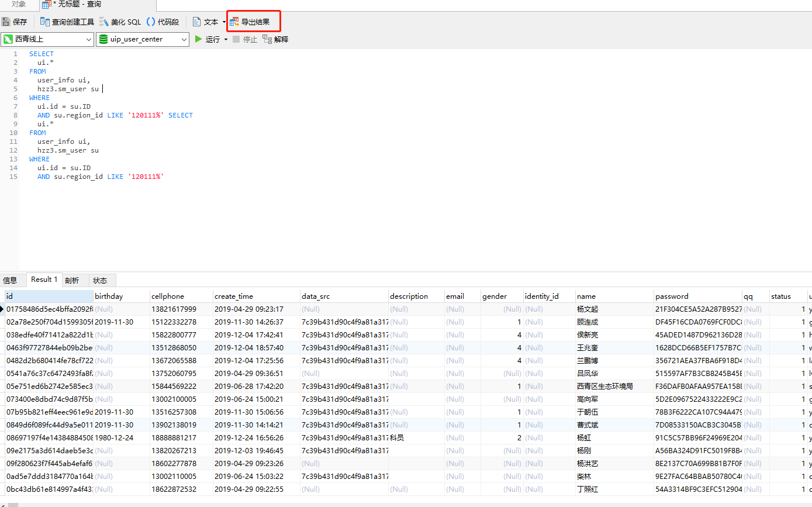This screenshot has height=507, width=812.
Task: Switch to the Objects (对象) tab
Action: point(19,4)
